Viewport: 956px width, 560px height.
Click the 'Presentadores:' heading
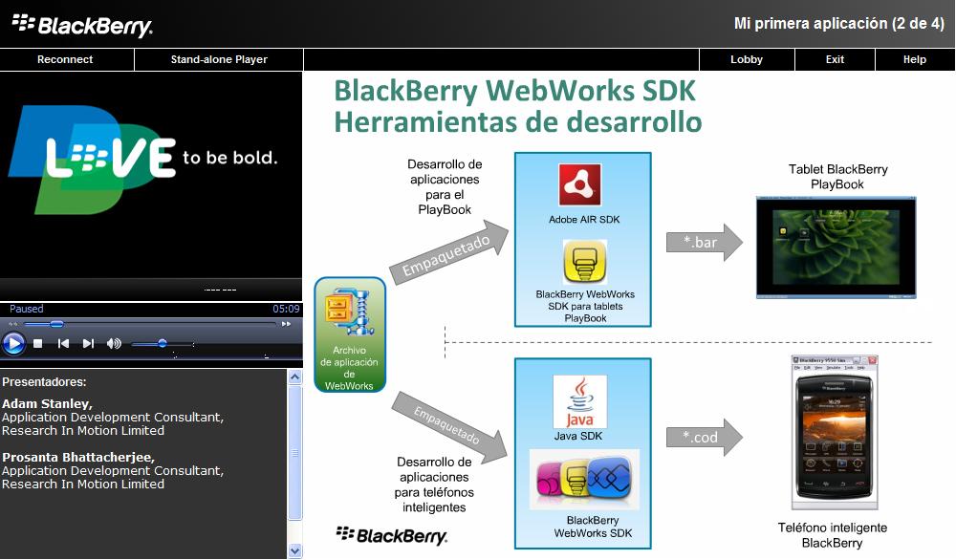pyautogui.click(x=44, y=382)
